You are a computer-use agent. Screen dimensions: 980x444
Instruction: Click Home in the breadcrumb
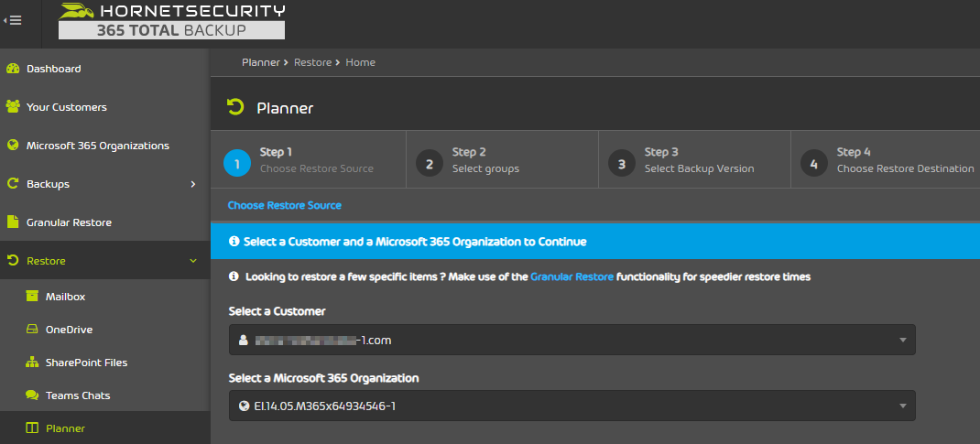click(361, 62)
